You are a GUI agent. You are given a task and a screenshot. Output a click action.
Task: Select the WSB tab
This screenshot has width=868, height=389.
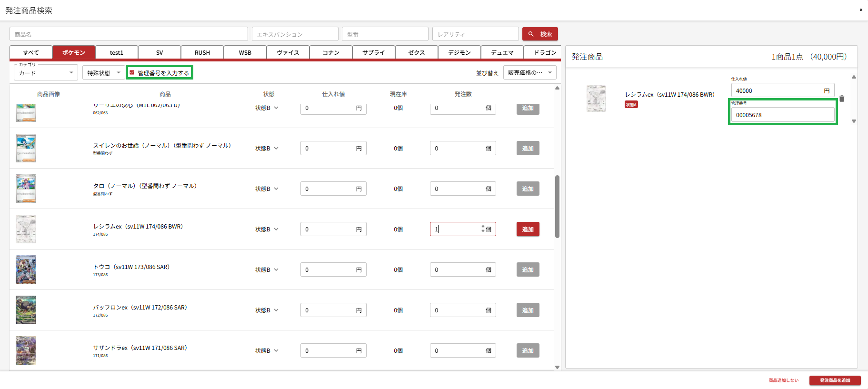tap(245, 52)
